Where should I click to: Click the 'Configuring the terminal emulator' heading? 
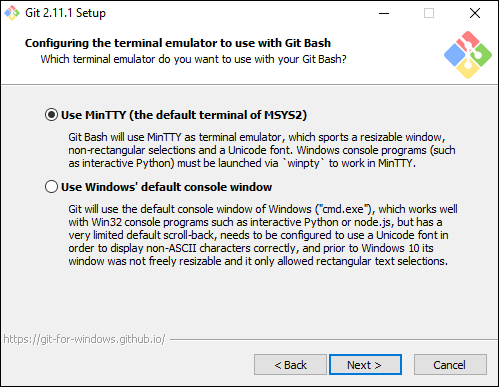(x=178, y=43)
